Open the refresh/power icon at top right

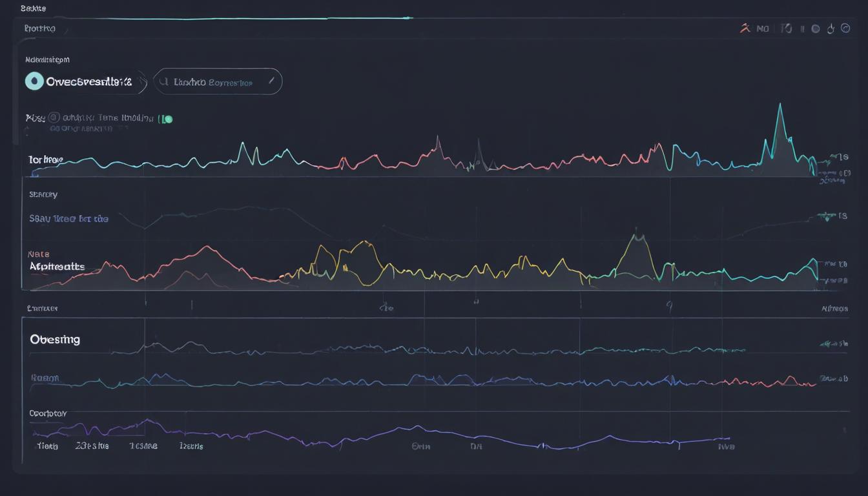(x=831, y=28)
